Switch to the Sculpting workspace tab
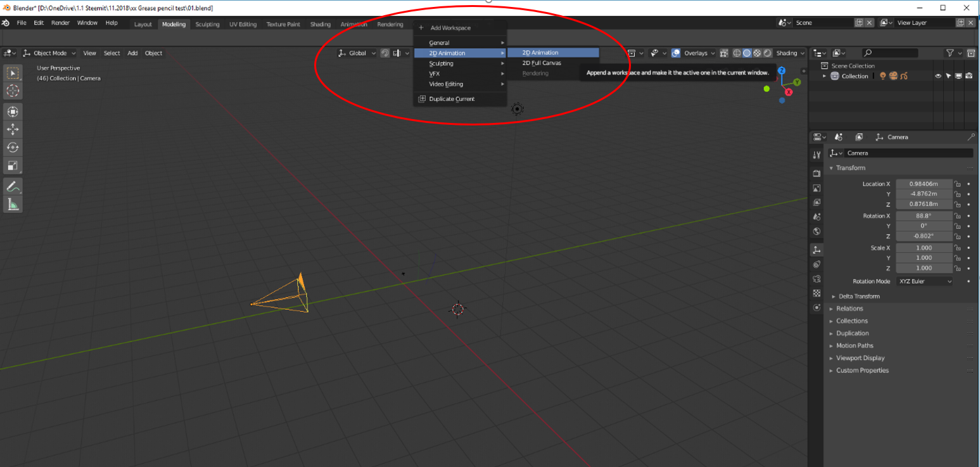Viewport: 980px width, 467px height. (x=207, y=24)
